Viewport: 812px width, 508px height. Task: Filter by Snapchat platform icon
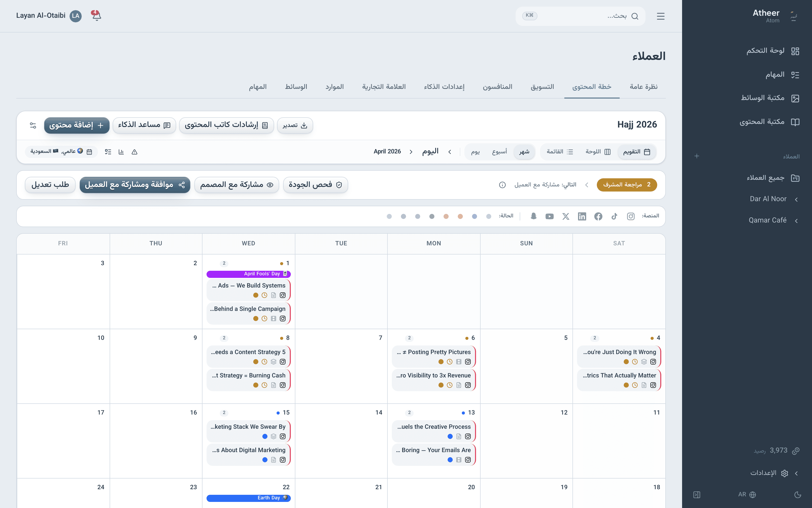[x=533, y=216]
